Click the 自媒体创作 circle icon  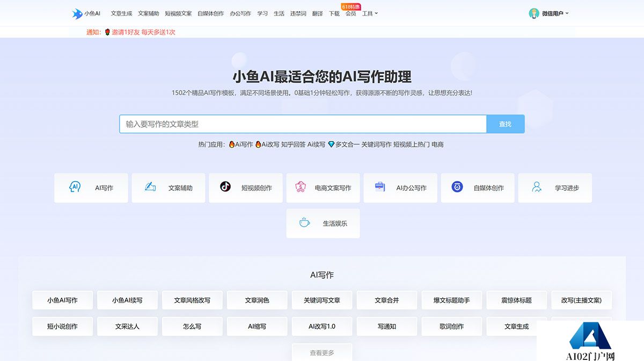pos(457,187)
